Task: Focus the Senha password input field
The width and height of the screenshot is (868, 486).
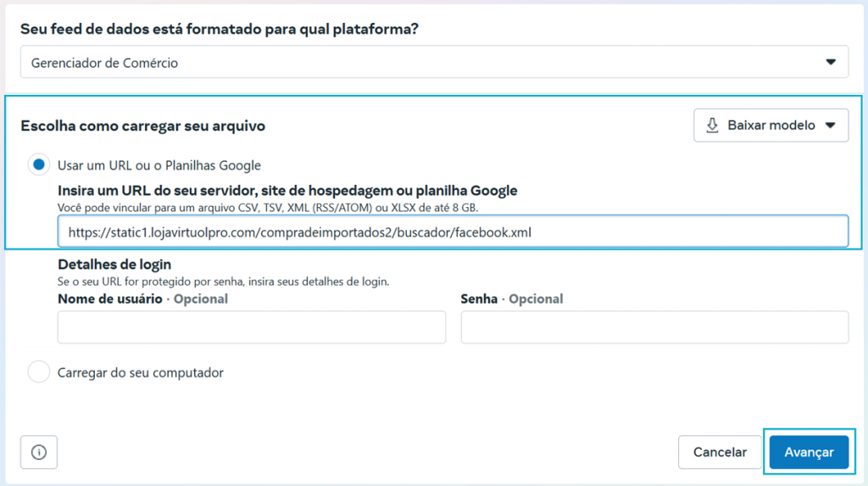Action: [x=654, y=327]
